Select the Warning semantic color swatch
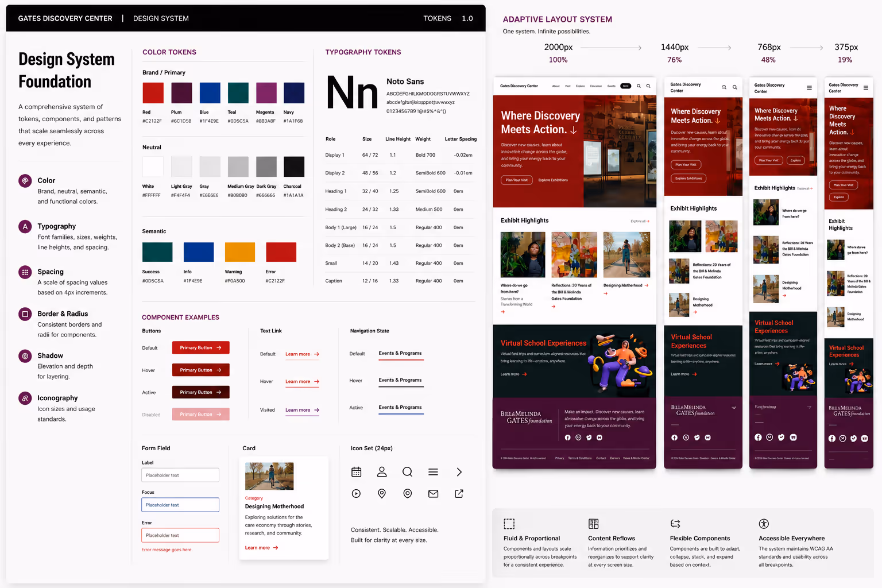Image resolution: width=882 pixels, height=588 pixels. point(240,252)
